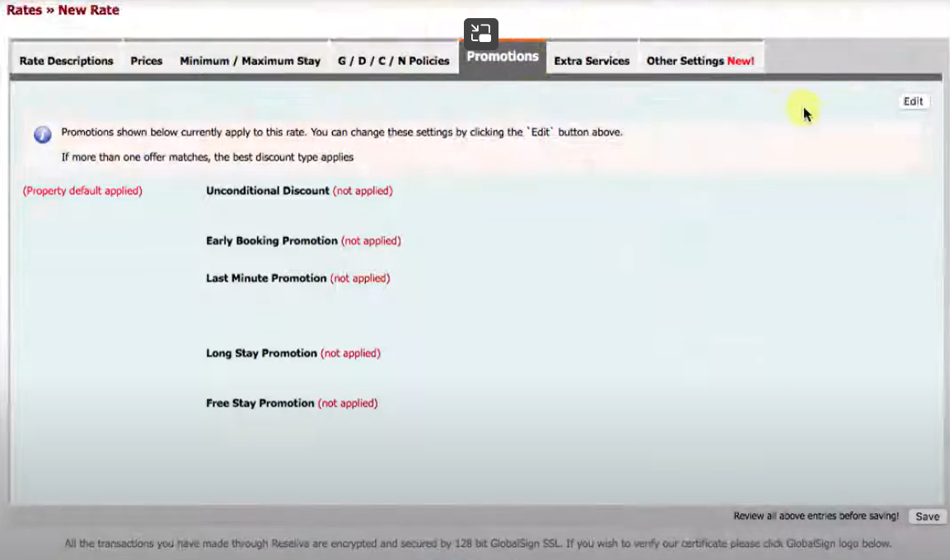Click the Edit button
The image size is (950, 560).
coord(913,101)
